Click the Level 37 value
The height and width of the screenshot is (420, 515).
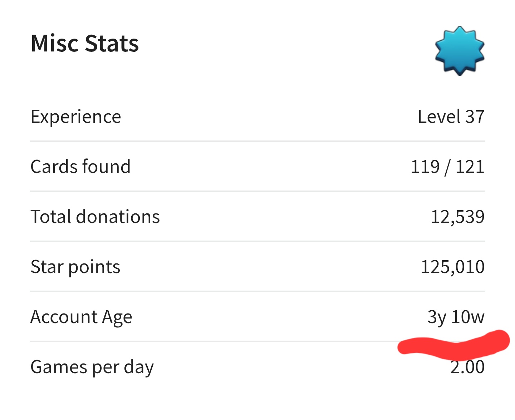(451, 117)
